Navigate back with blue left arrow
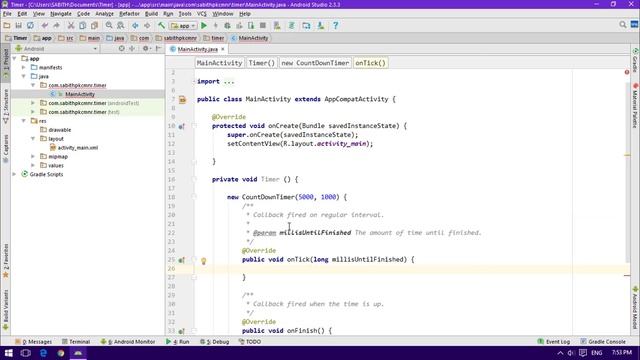Screen dimensions: 640x360 [135, 25]
